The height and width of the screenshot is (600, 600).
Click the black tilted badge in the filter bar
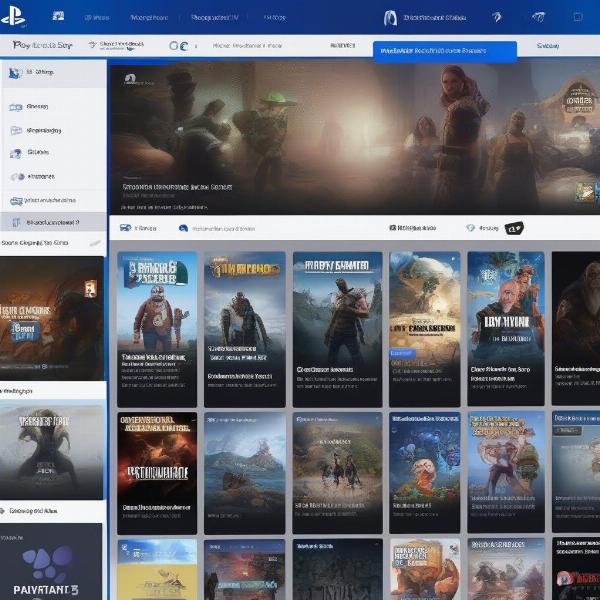(514, 228)
